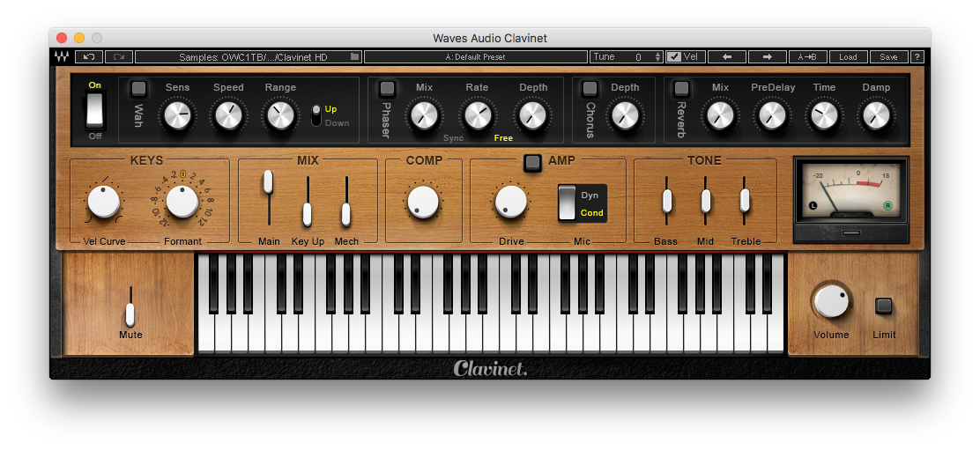
Task: Click the Volume knob
Action: [832, 301]
